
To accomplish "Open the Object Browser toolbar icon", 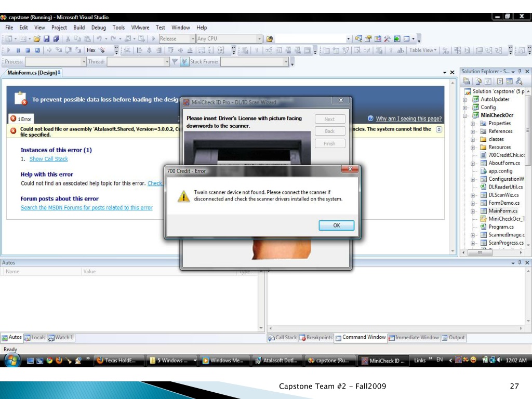I will coord(378,38).
